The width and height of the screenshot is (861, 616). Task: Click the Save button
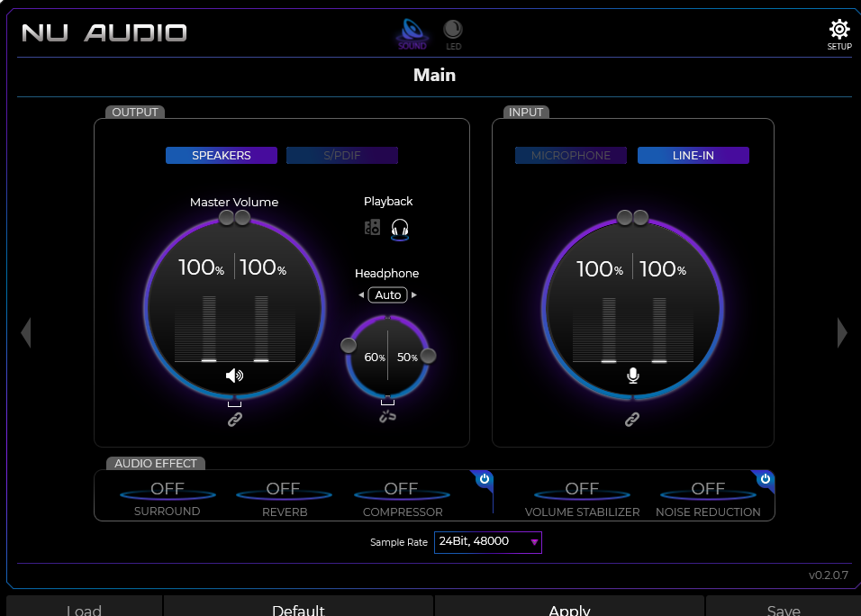point(784,606)
